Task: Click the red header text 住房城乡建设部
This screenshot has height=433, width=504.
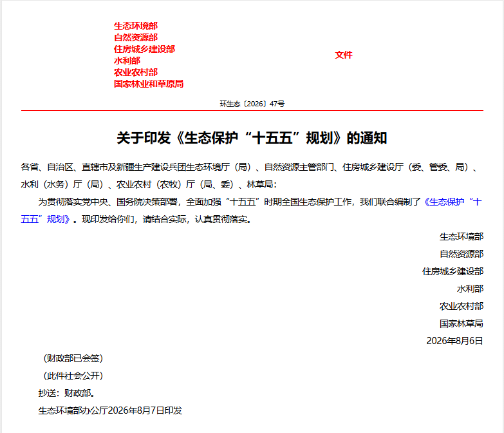Action: (144, 49)
